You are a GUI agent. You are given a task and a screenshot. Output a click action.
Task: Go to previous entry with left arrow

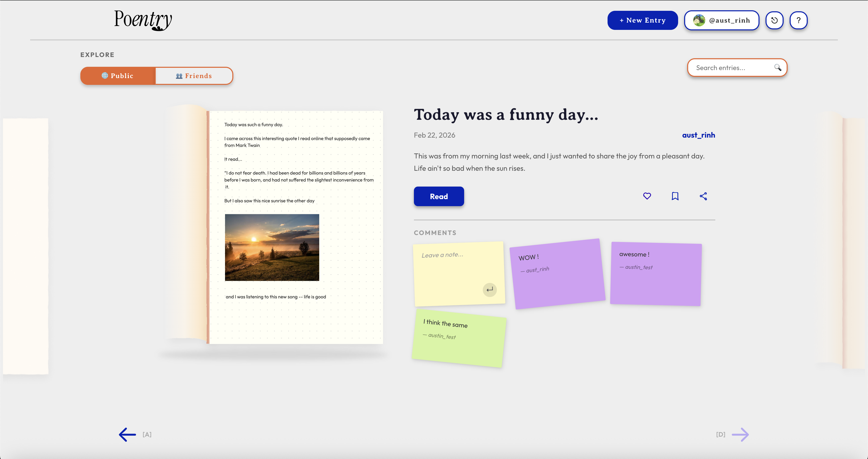pyautogui.click(x=127, y=434)
